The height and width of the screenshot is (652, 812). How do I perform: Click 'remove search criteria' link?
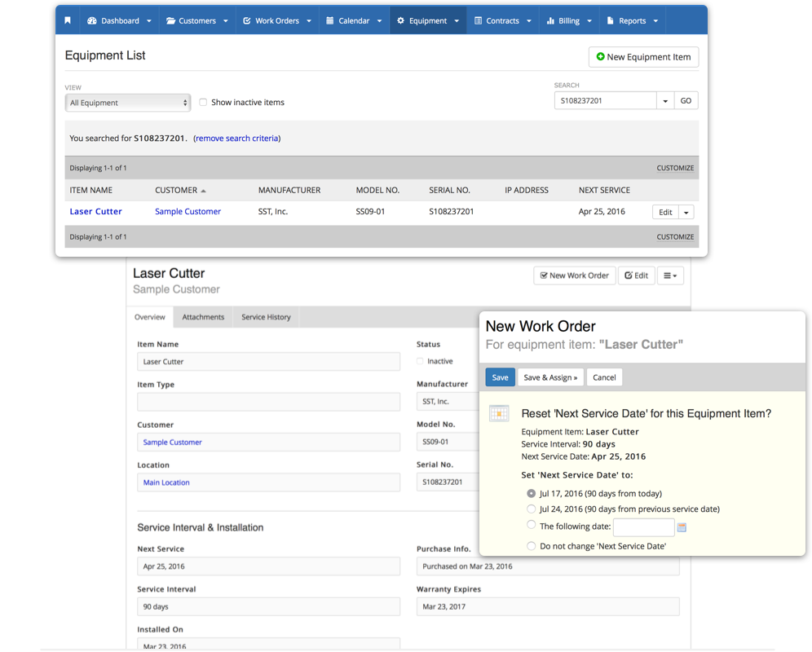tap(237, 139)
